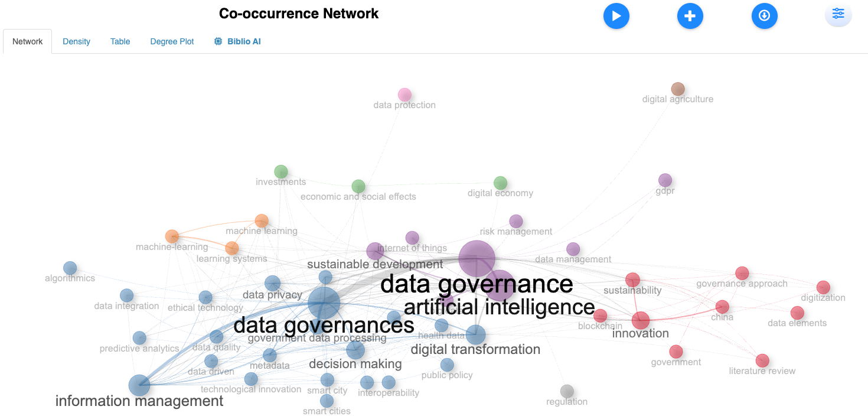Select the innovation red node
The image size is (868, 416).
click(641, 321)
